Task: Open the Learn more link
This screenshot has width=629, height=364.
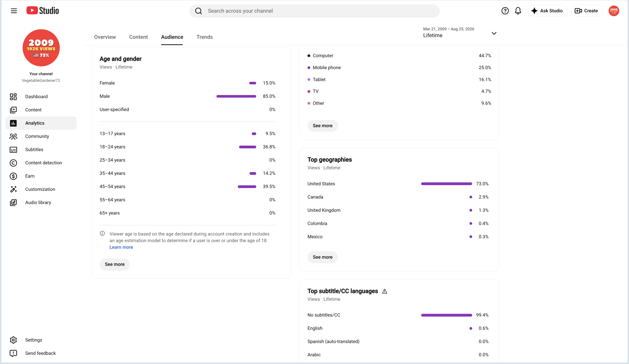Action: (x=121, y=247)
